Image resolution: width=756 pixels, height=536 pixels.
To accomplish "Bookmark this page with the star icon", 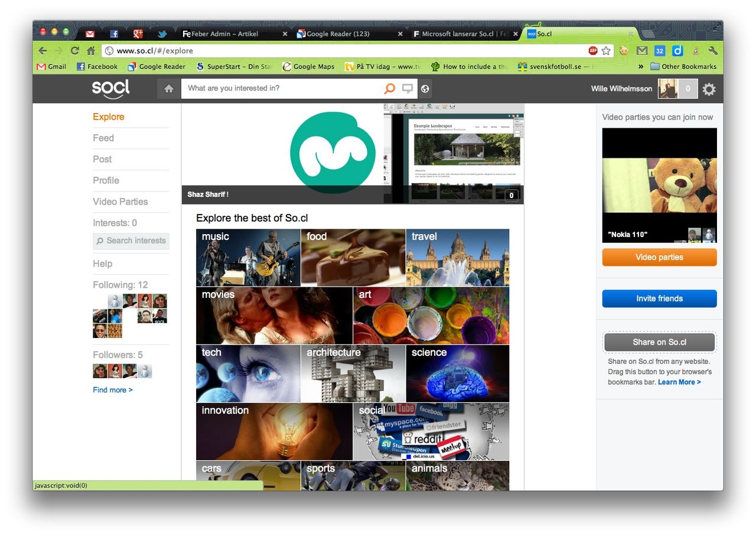I will (606, 51).
